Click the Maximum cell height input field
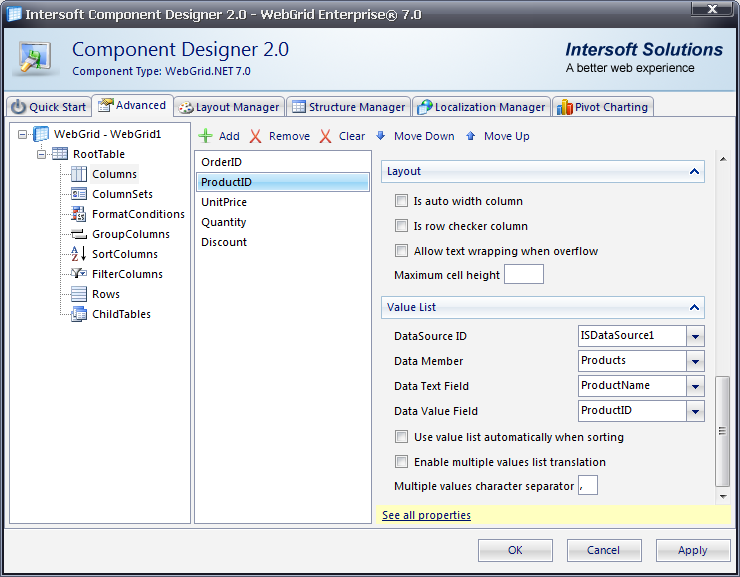 click(524, 275)
